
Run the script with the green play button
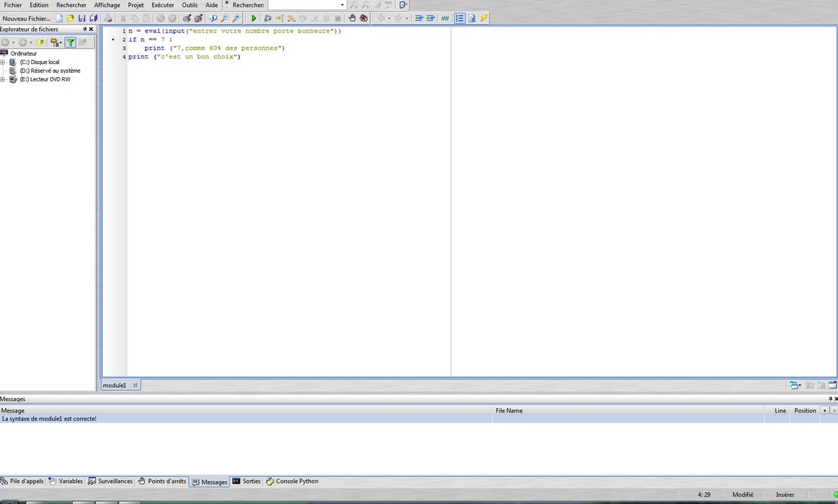[x=253, y=18]
